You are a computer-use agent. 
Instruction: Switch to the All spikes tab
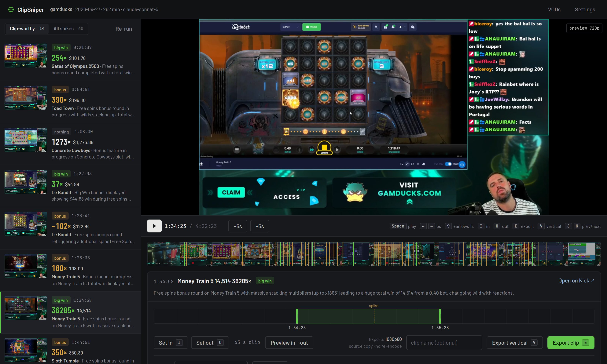[x=68, y=29]
